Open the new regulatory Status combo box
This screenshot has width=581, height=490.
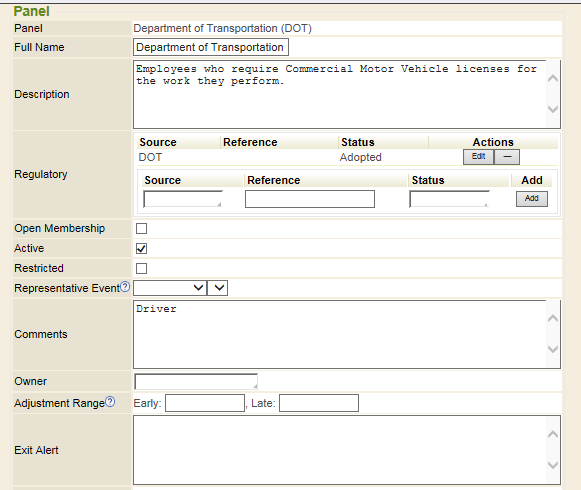[x=449, y=199]
